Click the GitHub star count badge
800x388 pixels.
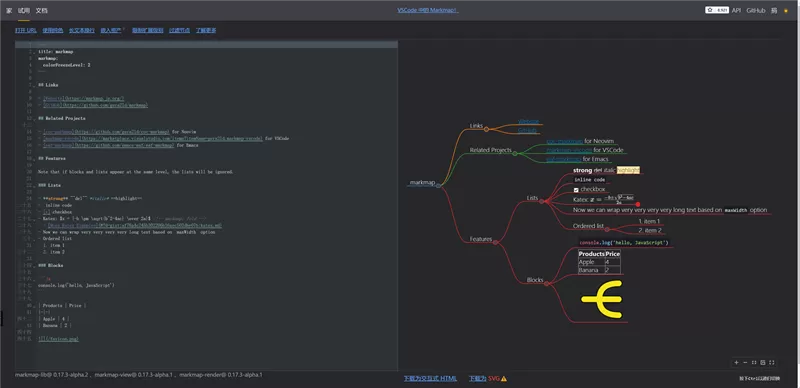717,10
